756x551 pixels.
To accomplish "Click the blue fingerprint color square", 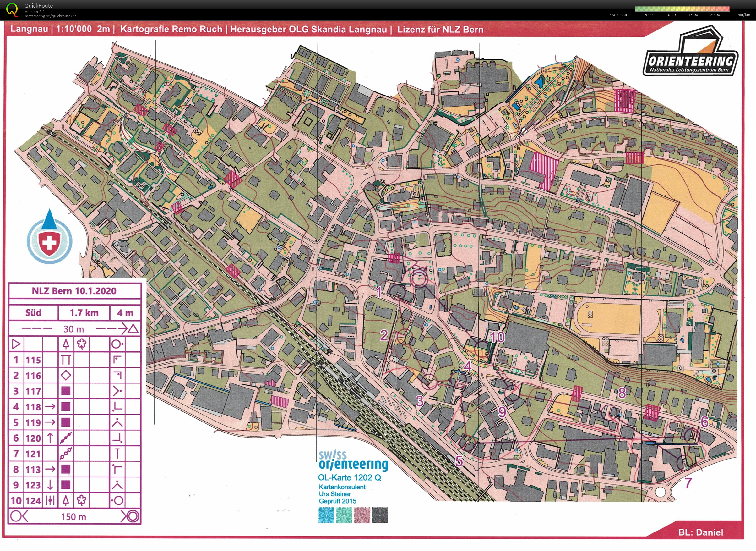I will (326, 515).
